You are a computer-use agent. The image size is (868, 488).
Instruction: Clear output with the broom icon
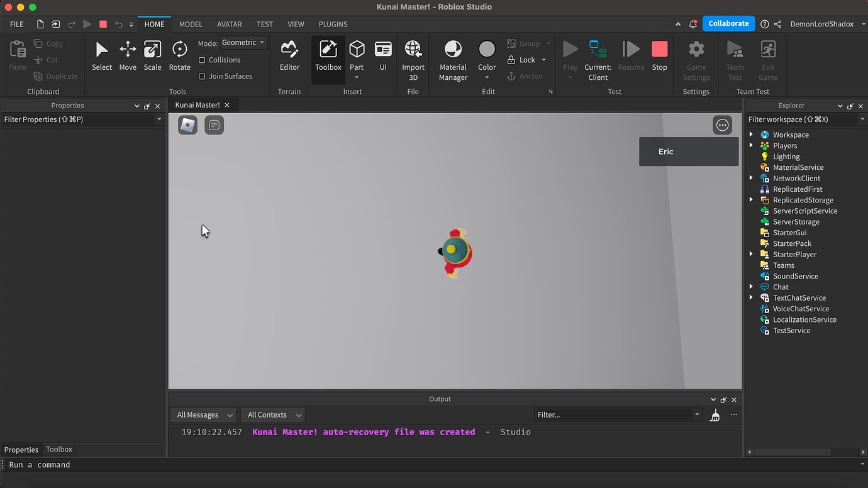715,415
